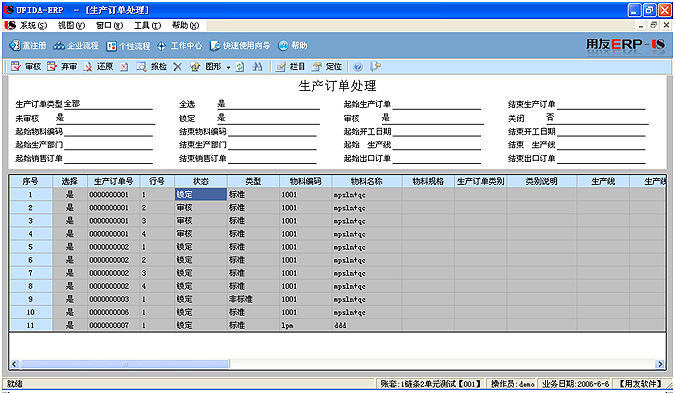Click the red X document icon after 还原
Image resolution: width=675 pixels, height=393 pixels.
124,67
